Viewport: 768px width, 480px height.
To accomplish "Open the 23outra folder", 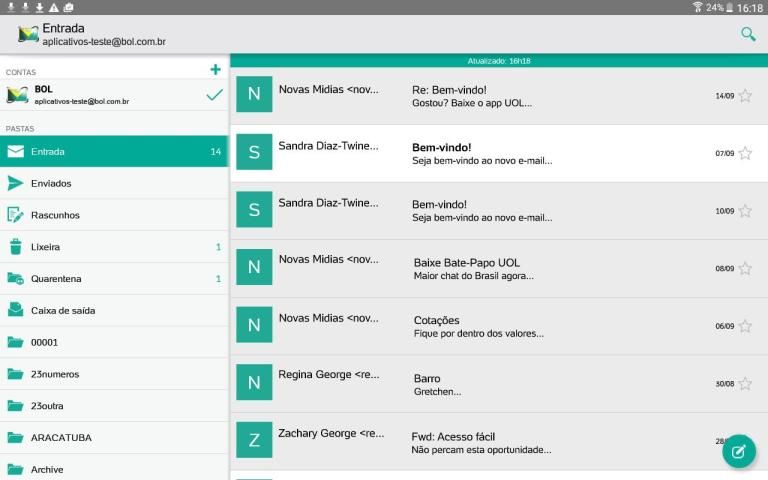I will (x=114, y=406).
